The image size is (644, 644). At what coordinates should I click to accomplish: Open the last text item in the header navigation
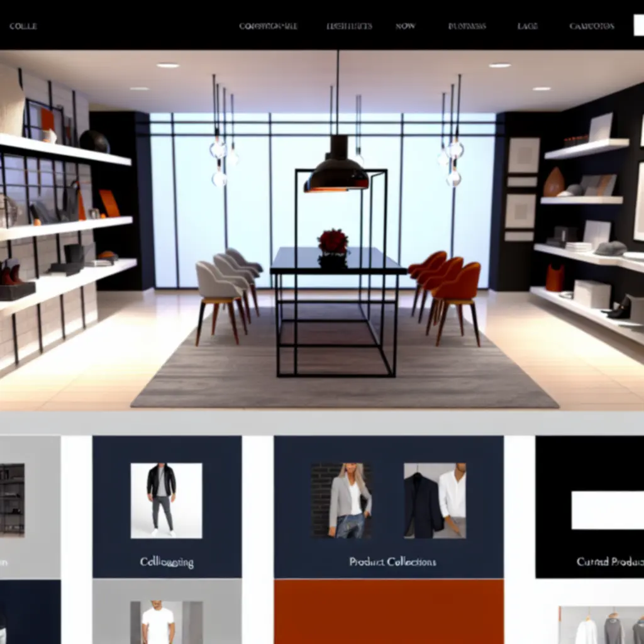(x=592, y=26)
